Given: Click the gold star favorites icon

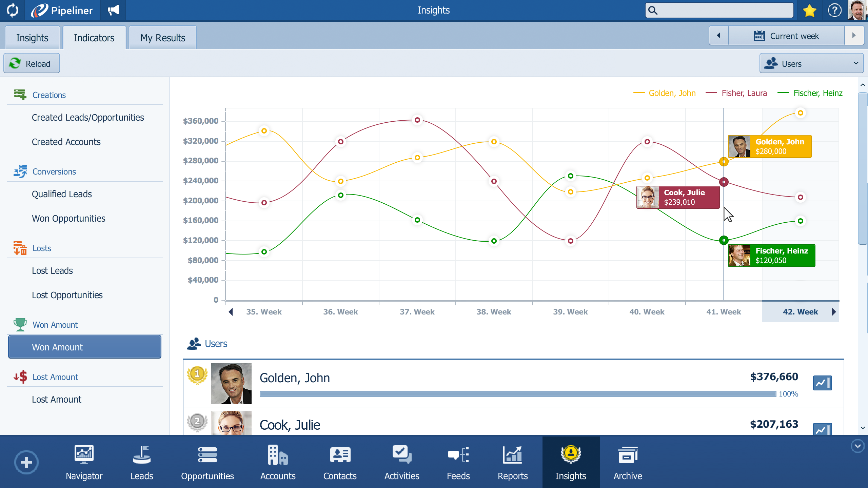Looking at the screenshot, I should pos(809,11).
